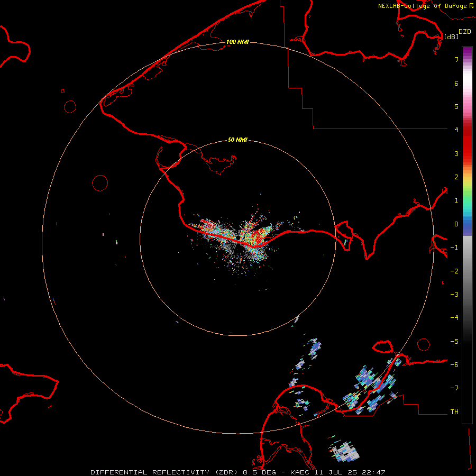The width and height of the screenshot is (476, 476).
Task: Click the color scale value -3
Action: [454, 295]
